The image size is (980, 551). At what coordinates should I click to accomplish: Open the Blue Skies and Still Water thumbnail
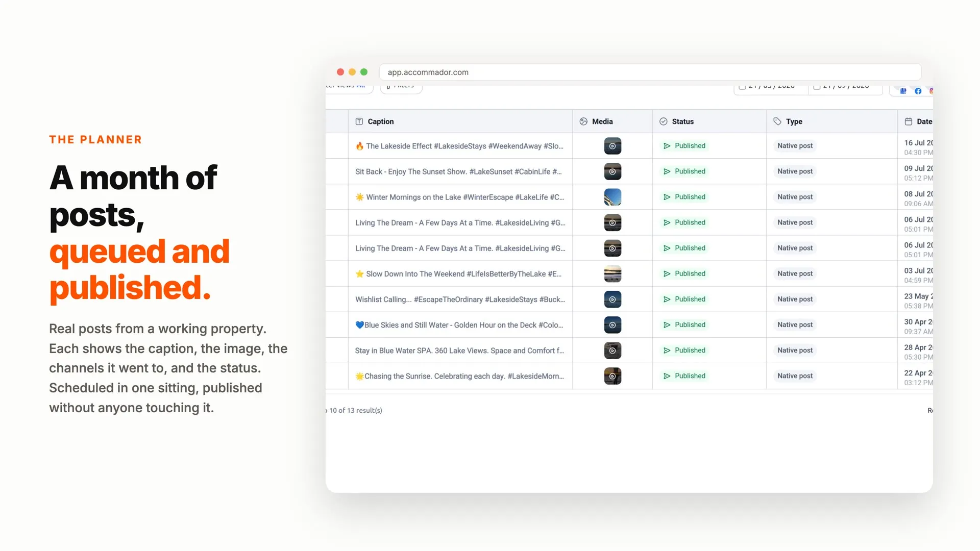612,325
